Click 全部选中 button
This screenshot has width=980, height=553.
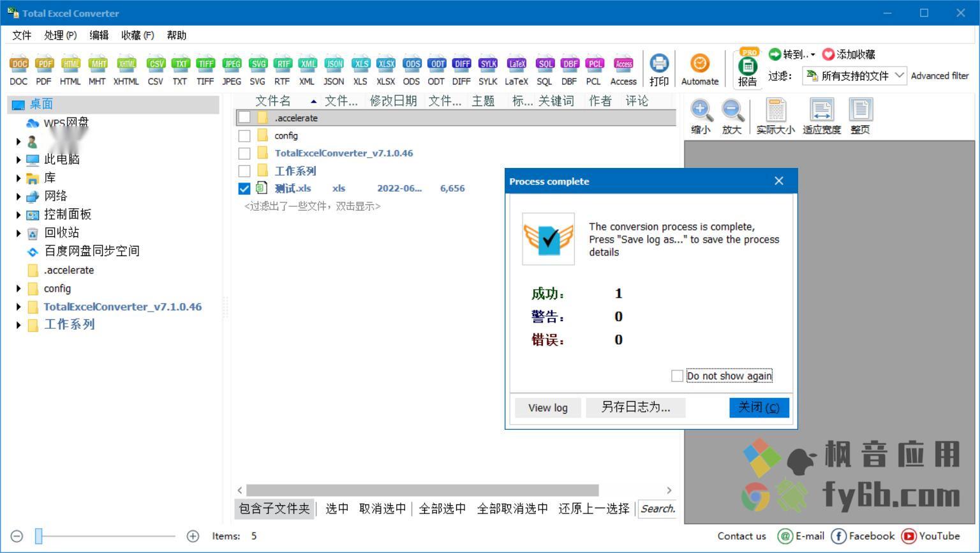pos(443,508)
